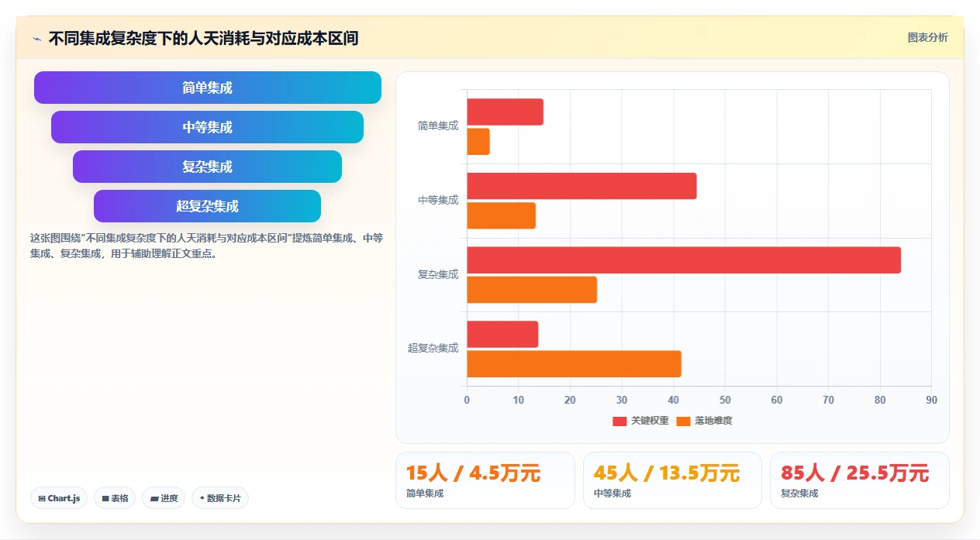Click the 表格 tag chip
980x540 pixels.
pyautogui.click(x=115, y=498)
